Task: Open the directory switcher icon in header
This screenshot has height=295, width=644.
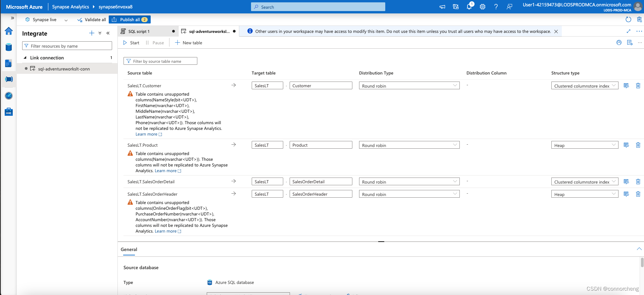Action: [456, 7]
